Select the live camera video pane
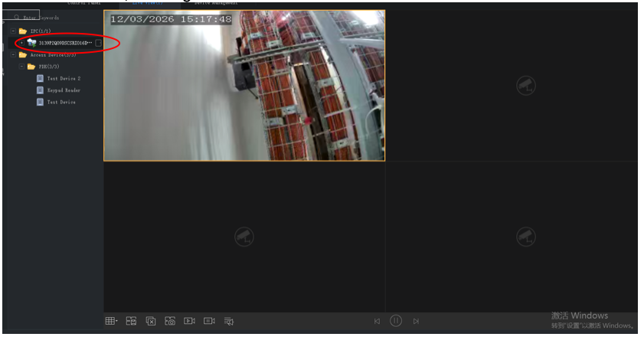644x340 pixels. point(244,86)
